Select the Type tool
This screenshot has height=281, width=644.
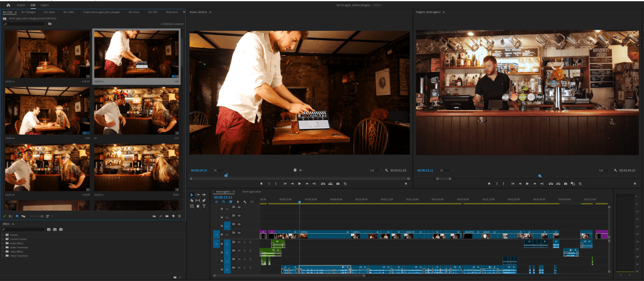pyautogui.click(x=204, y=206)
